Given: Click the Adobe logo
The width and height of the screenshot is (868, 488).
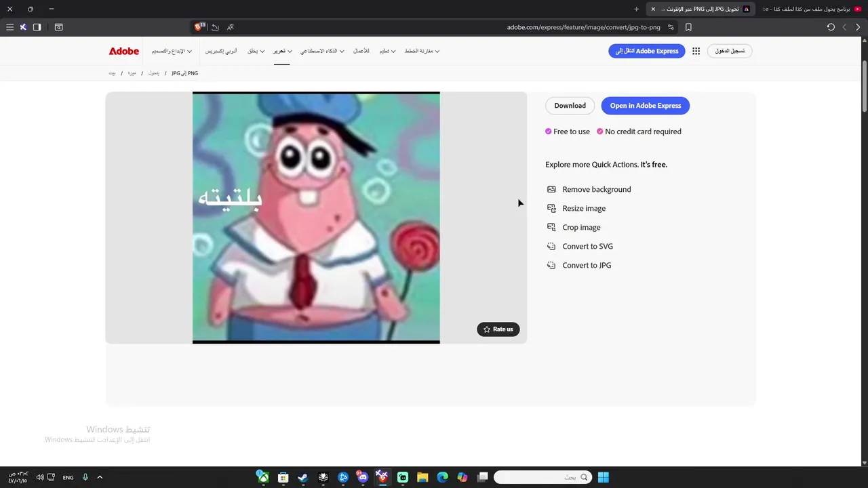Looking at the screenshot, I should coord(124,51).
